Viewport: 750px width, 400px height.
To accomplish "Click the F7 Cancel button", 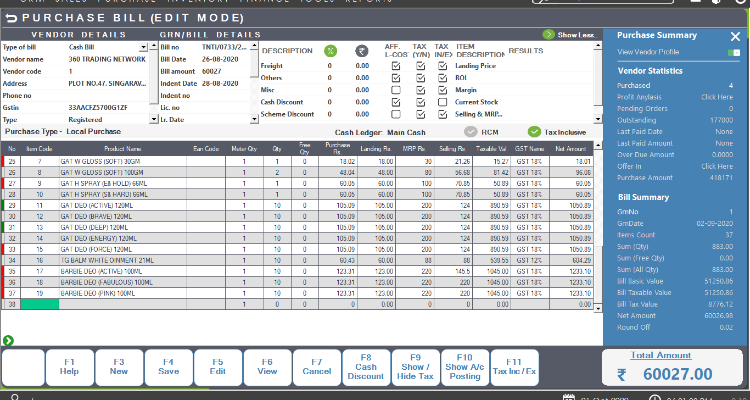I will coord(317,367).
